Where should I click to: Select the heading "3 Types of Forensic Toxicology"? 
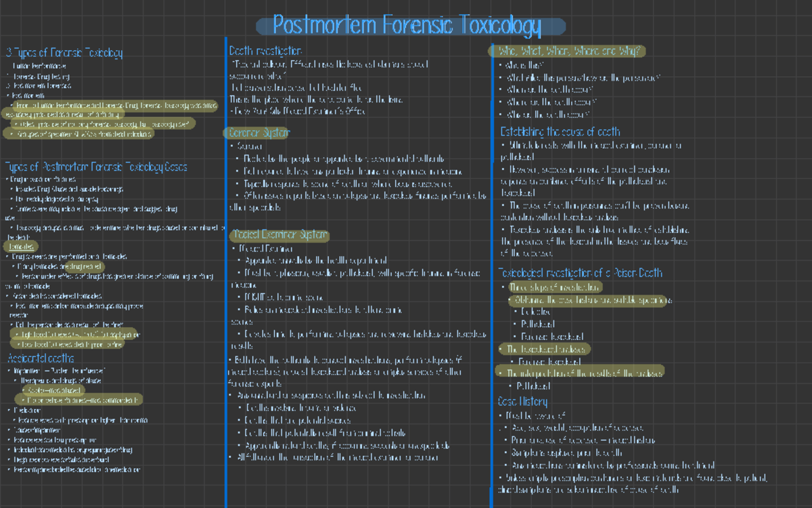click(x=64, y=52)
